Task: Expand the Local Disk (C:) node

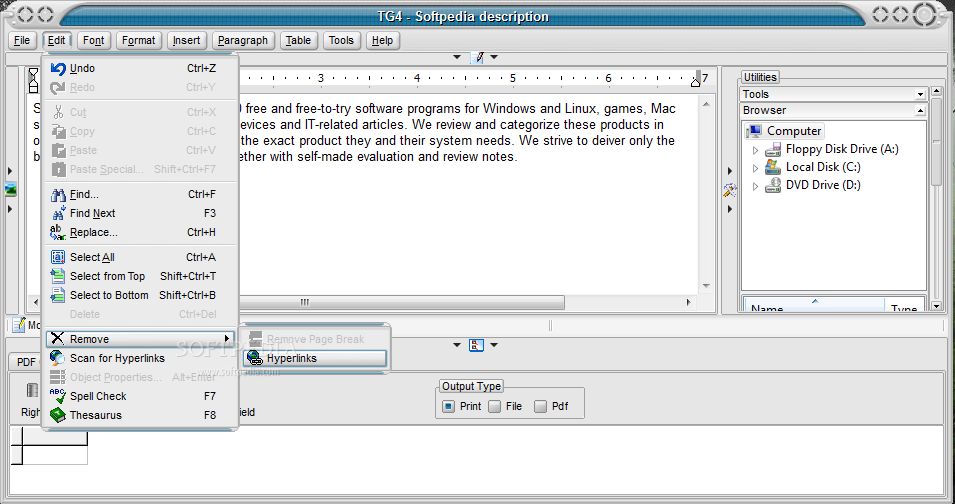Action: [x=756, y=168]
